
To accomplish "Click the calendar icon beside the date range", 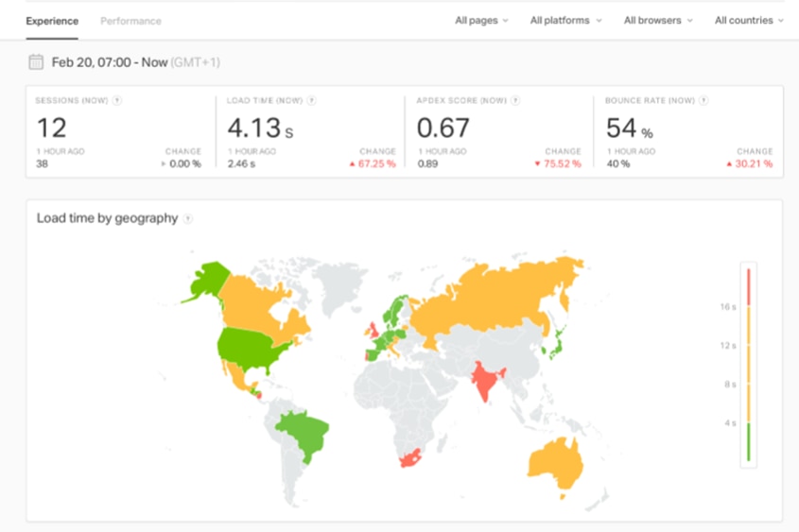I will click(36, 62).
